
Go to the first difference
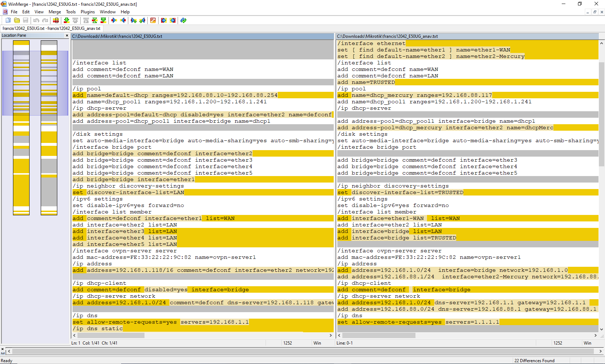86,21
